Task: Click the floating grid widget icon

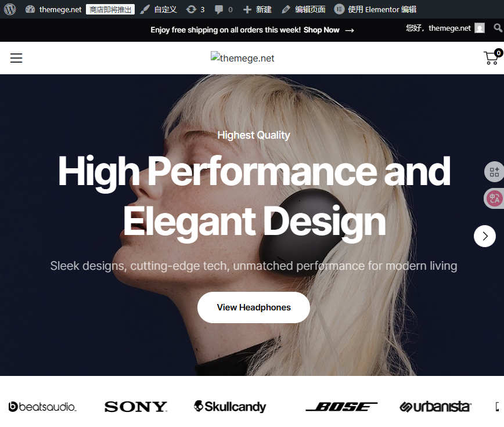Action: pyautogui.click(x=494, y=172)
